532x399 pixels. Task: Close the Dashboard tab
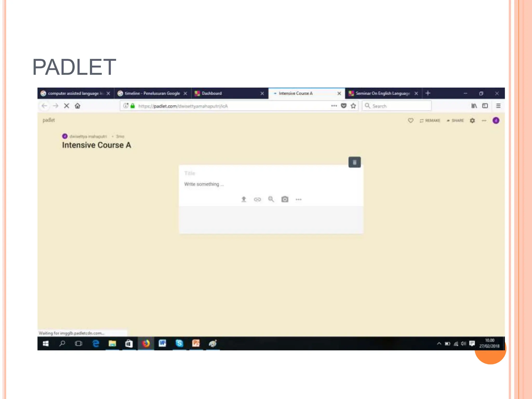(x=262, y=93)
